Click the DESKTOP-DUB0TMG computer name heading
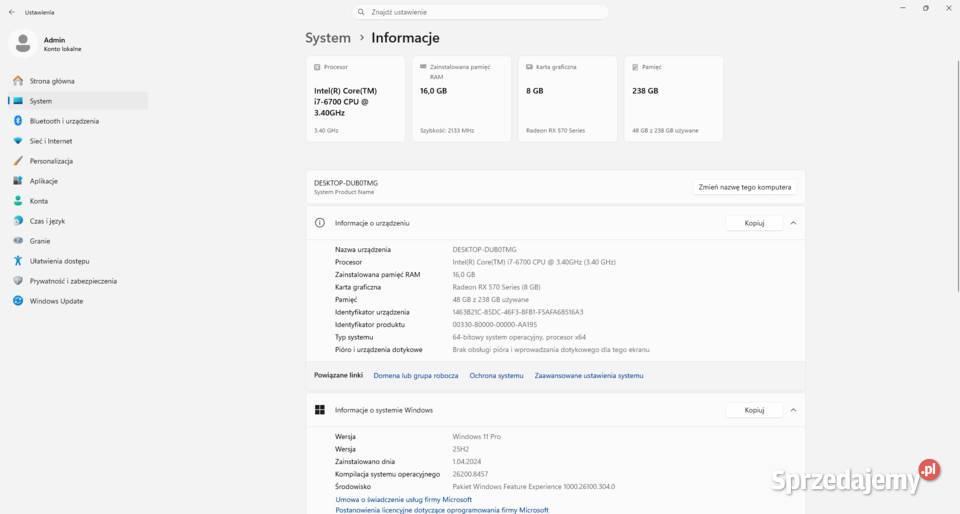This screenshot has height=514, width=960. 346,183
